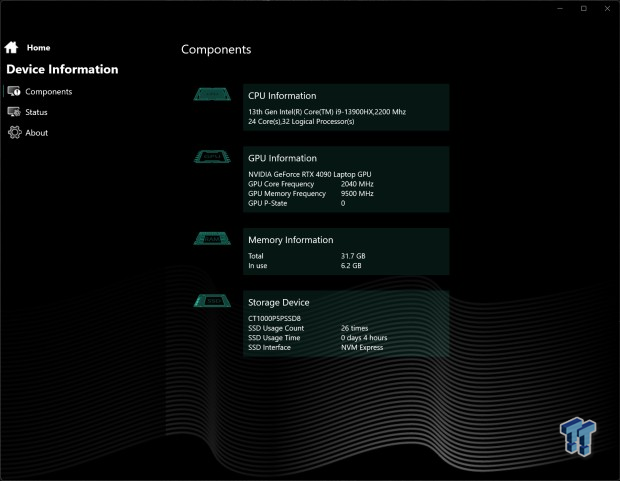Click the 26 times value
Screen dimensions: 620x481
tap(354, 328)
